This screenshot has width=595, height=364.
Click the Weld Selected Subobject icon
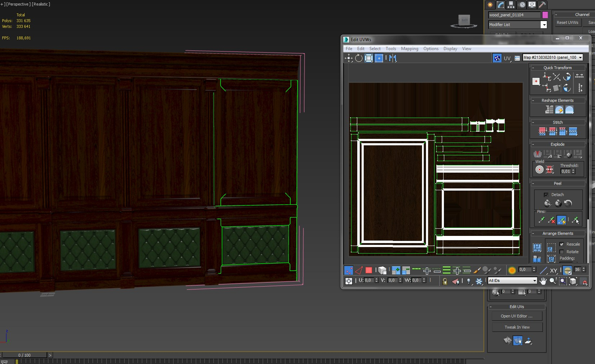(550, 169)
